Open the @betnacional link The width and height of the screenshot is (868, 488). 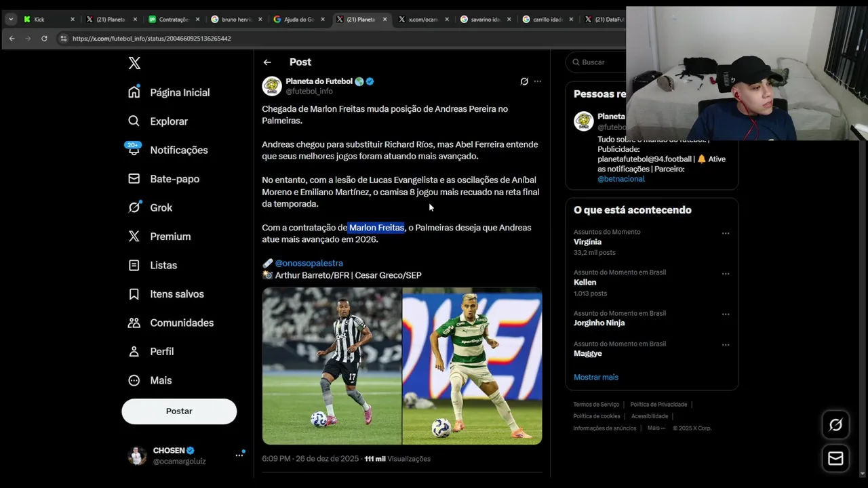[x=621, y=179]
